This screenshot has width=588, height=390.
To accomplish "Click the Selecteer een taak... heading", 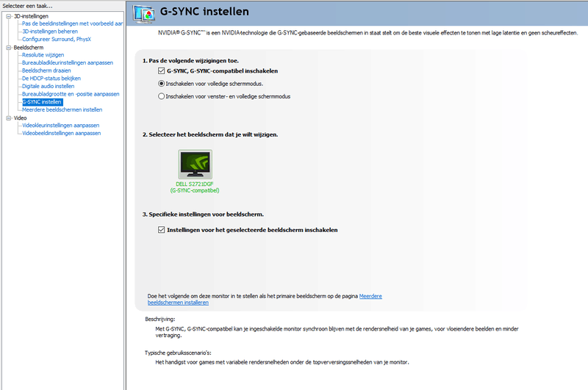I will [27, 6].
